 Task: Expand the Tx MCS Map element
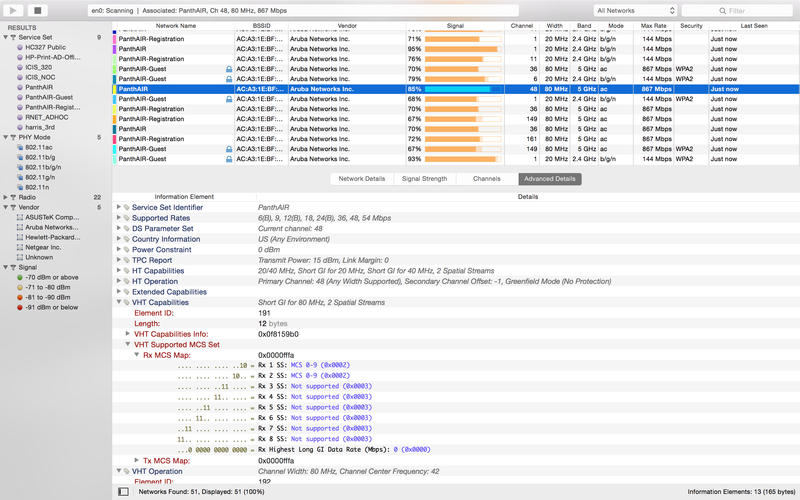click(x=137, y=460)
